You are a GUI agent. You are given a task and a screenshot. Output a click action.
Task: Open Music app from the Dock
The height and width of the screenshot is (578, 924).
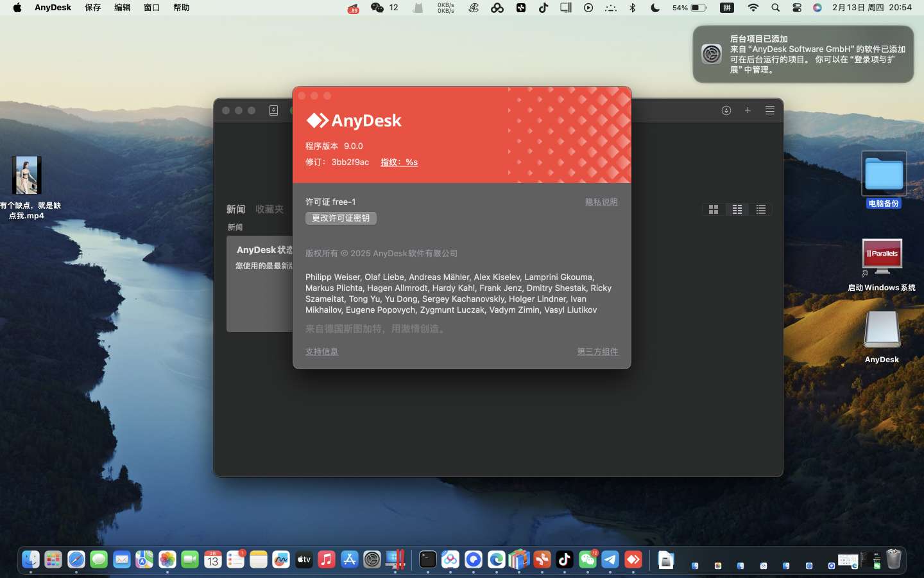[327, 560]
